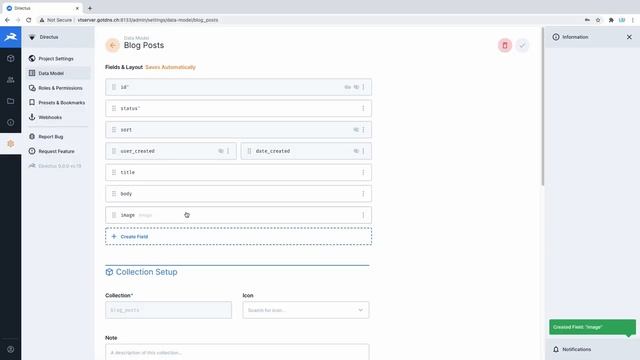Open the Information sidebar panel

coord(570,37)
